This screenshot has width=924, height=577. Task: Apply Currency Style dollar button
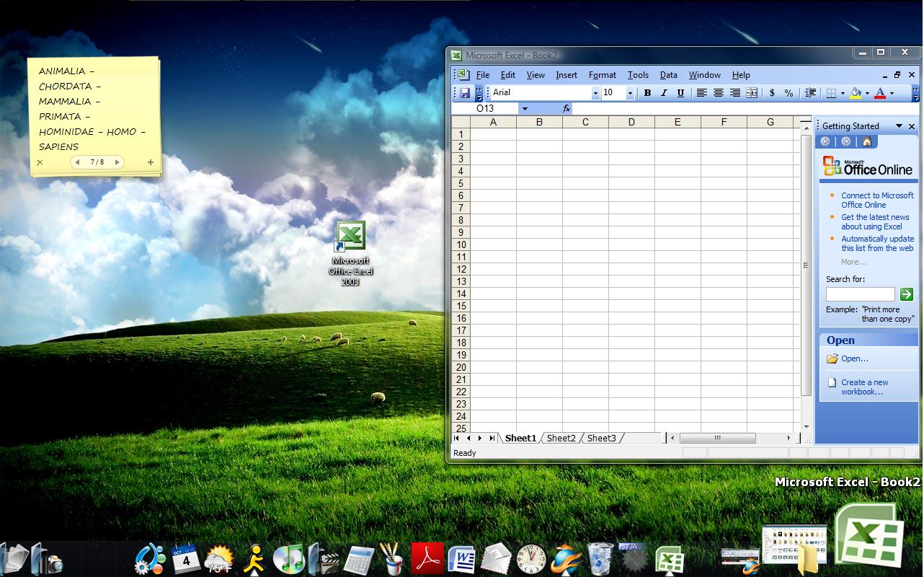click(x=773, y=93)
